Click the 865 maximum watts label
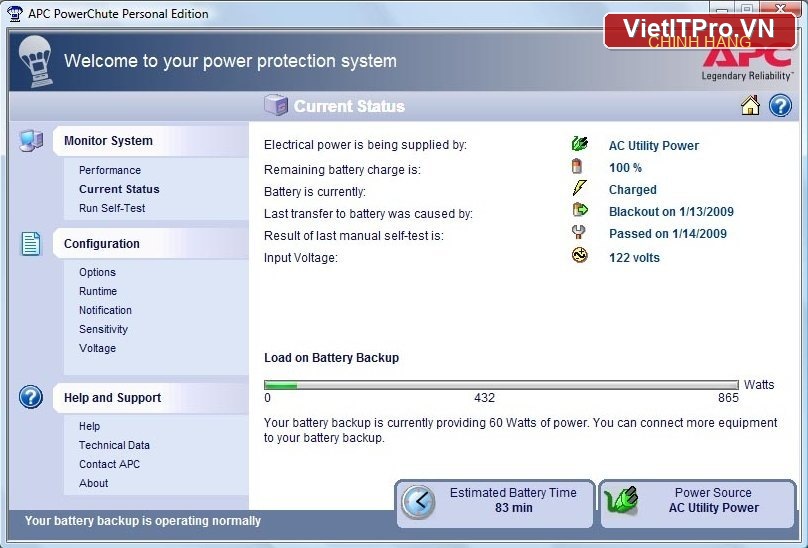Image resolution: width=808 pixels, height=548 pixels. point(728,398)
